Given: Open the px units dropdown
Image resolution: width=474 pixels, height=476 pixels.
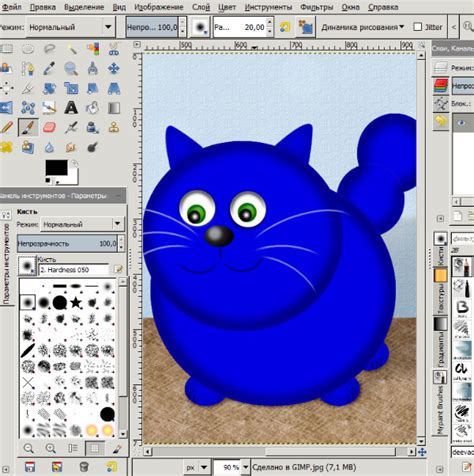Looking at the screenshot, I should [x=197, y=467].
